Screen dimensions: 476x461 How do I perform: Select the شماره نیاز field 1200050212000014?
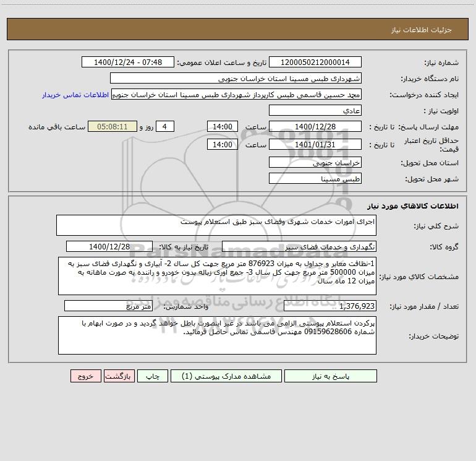(x=315, y=62)
